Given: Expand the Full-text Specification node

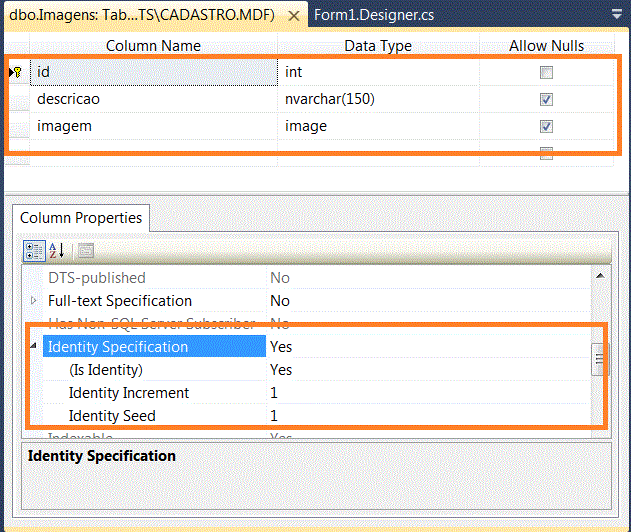Looking at the screenshot, I should tap(34, 300).
